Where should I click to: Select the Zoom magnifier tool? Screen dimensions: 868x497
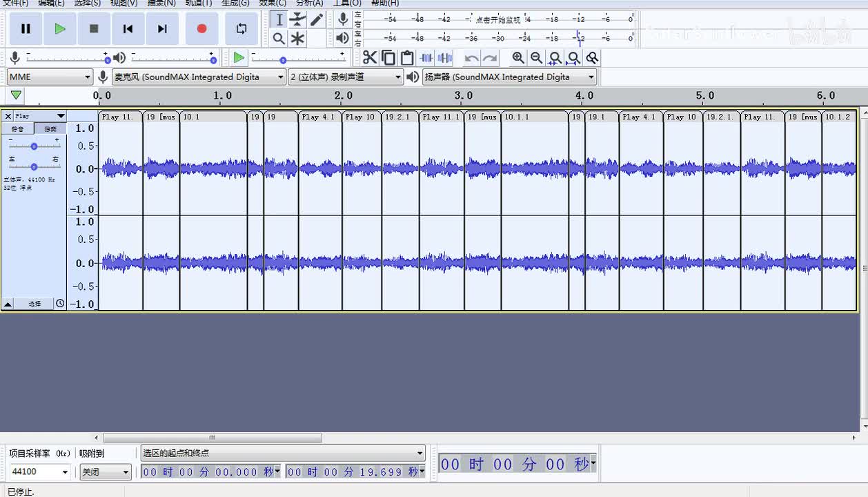click(x=279, y=39)
